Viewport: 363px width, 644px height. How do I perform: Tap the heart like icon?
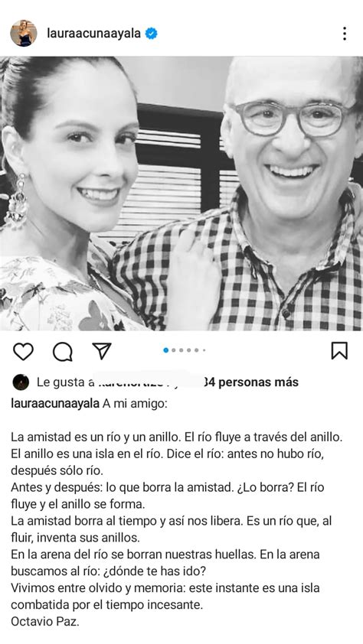24,352
